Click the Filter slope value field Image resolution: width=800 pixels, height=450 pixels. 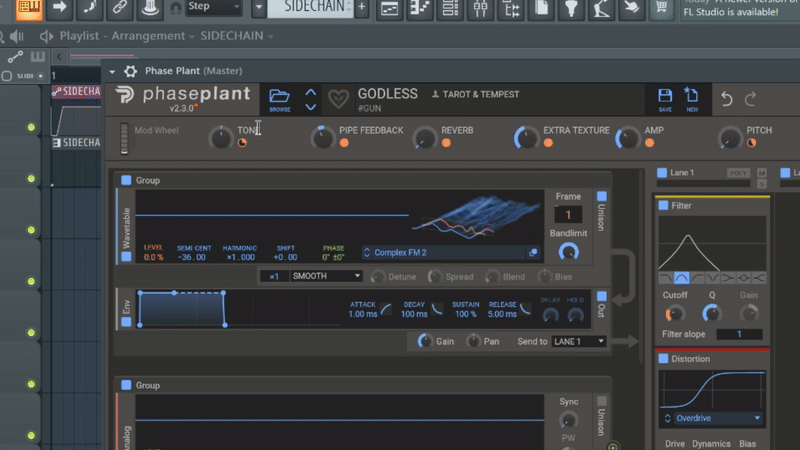click(739, 334)
